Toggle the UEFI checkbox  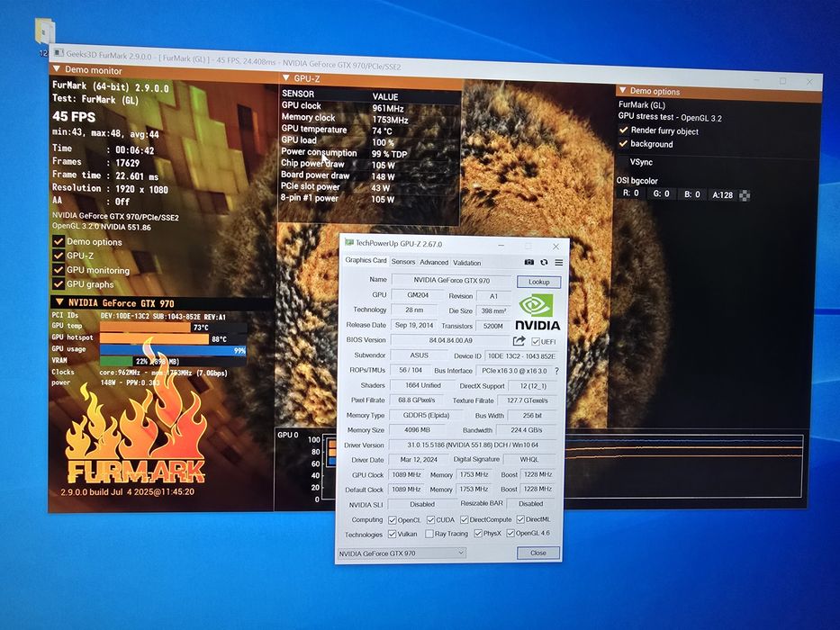535,341
